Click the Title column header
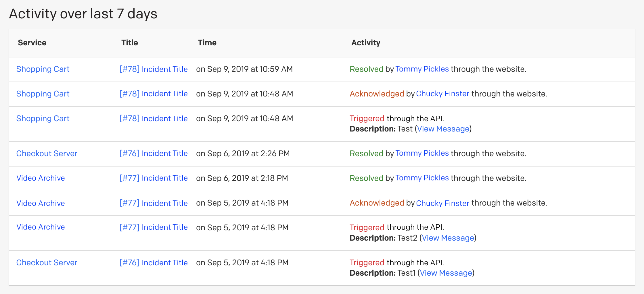The height and width of the screenshot is (294, 644). pos(130,43)
